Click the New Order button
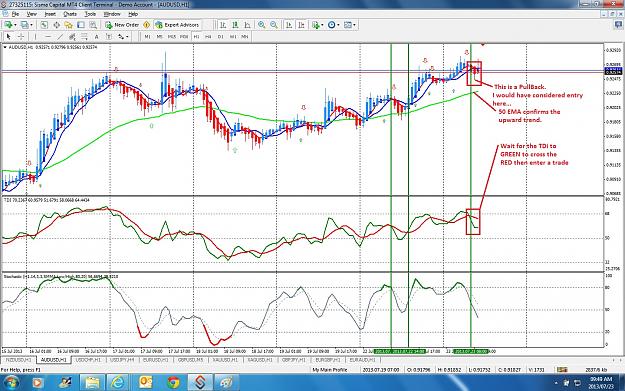Image resolution: width=625 pixels, height=391 pixels. click(x=122, y=25)
